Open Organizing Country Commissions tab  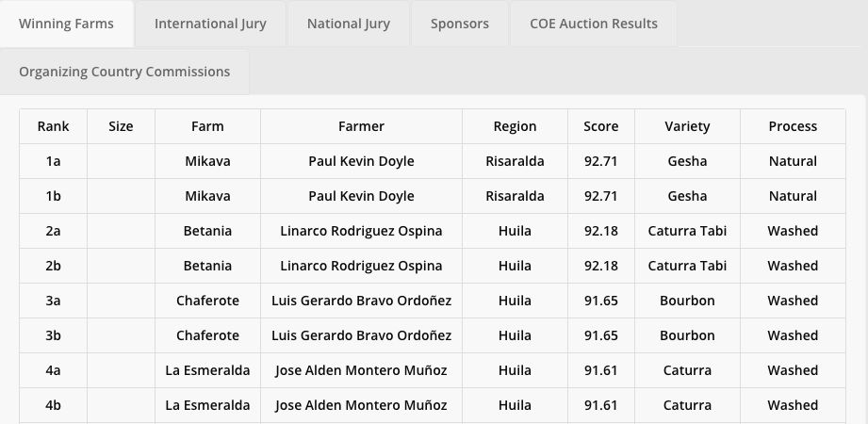(x=124, y=72)
